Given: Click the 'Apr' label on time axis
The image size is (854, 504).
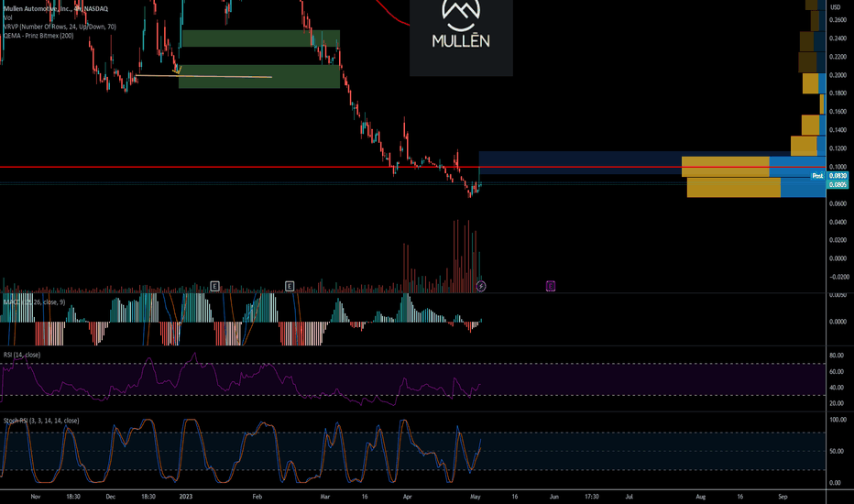Looking at the screenshot, I should click(407, 497).
